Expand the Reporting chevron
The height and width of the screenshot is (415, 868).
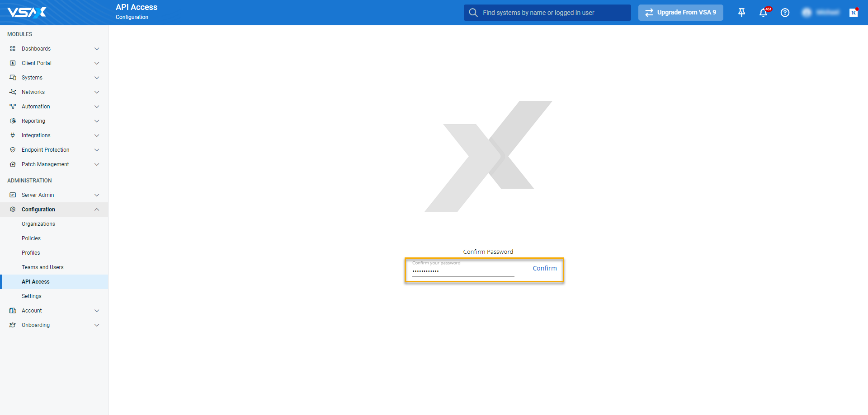tap(97, 121)
